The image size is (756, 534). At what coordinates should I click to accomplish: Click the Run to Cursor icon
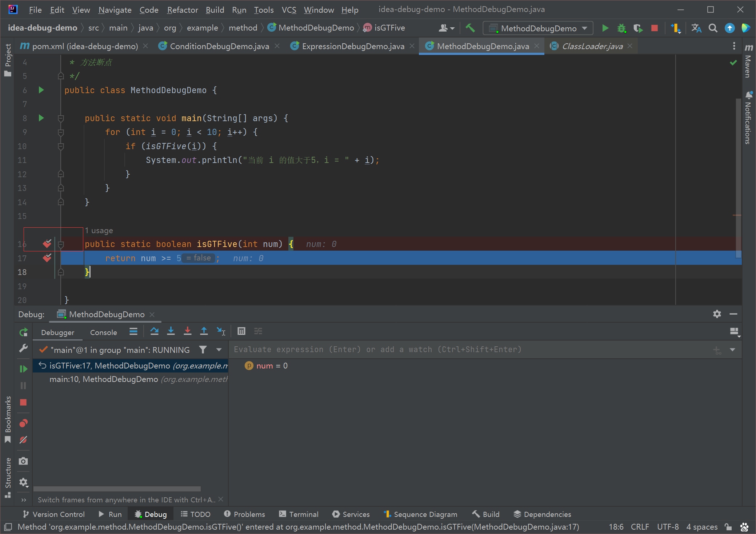click(x=221, y=331)
